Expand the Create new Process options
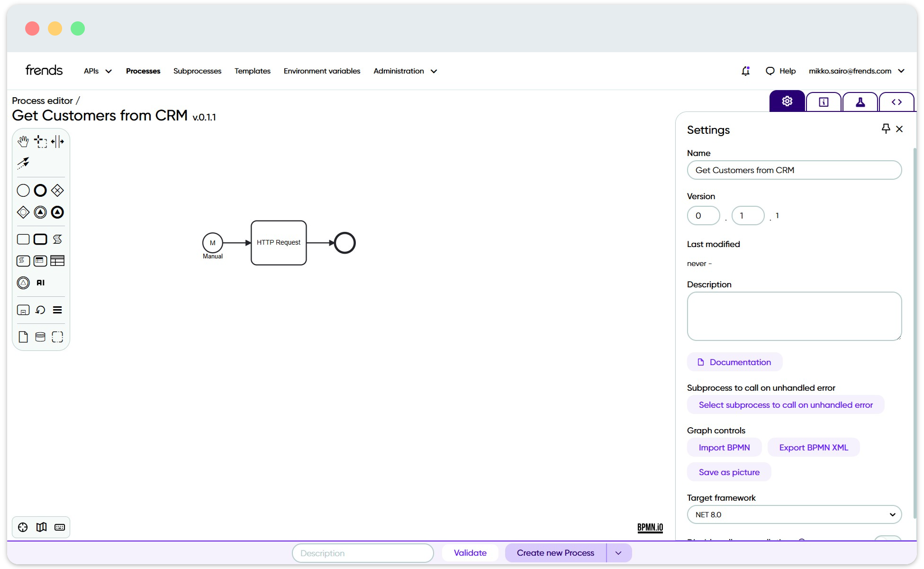The width and height of the screenshot is (924, 569). (618, 552)
